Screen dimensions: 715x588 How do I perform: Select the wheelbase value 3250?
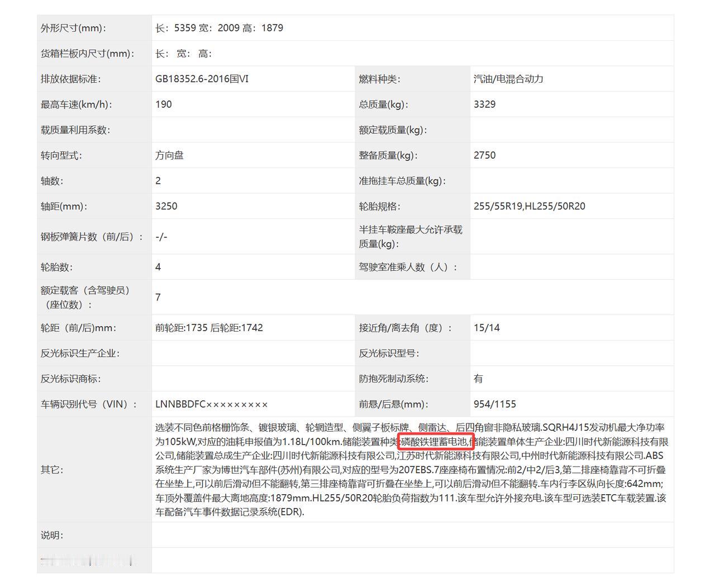click(x=166, y=207)
